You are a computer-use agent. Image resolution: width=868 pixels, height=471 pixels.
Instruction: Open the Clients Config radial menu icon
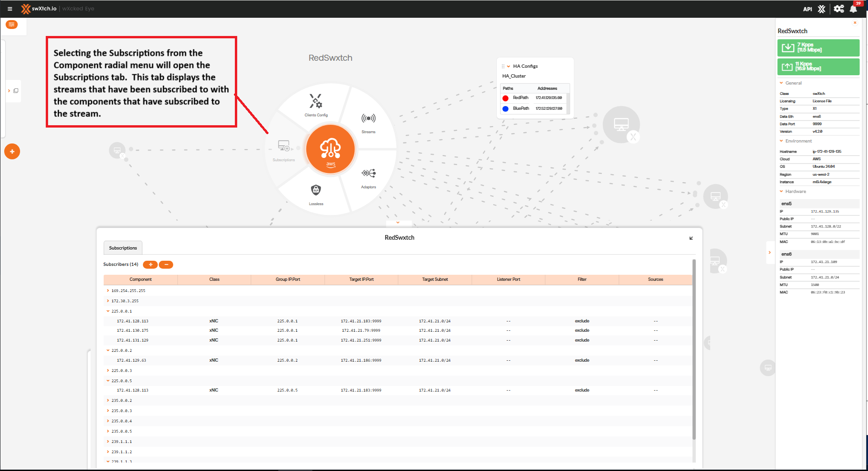[316, 102]
